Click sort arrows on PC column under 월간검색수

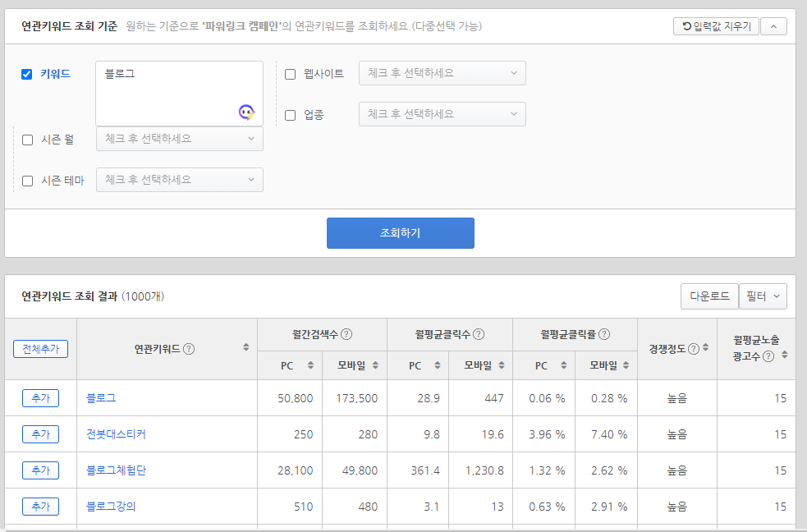coord(310,365)
